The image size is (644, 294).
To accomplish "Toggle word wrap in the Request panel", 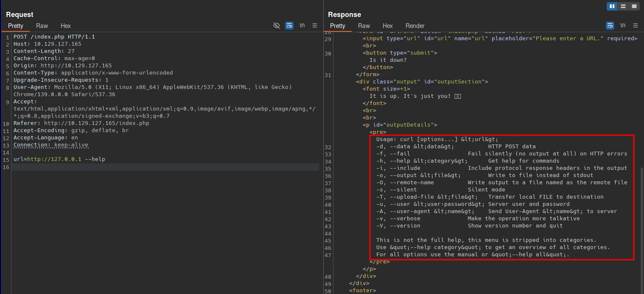I will [289, 25].
